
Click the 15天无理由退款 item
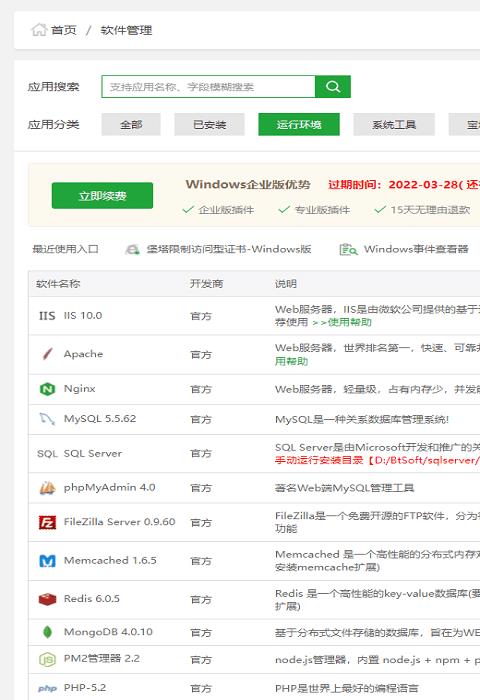click(x=422, y=209)
